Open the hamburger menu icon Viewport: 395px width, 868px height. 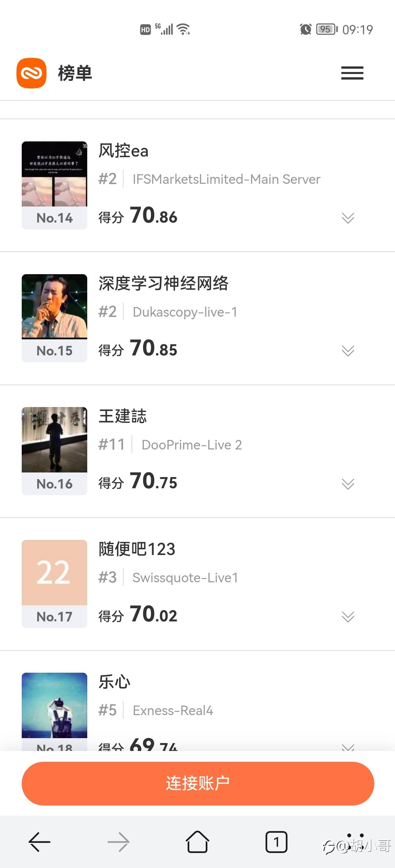(352, 73)
